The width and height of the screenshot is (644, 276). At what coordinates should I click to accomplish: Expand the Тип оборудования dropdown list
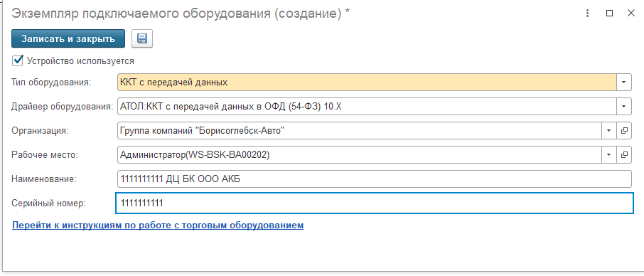624,82
